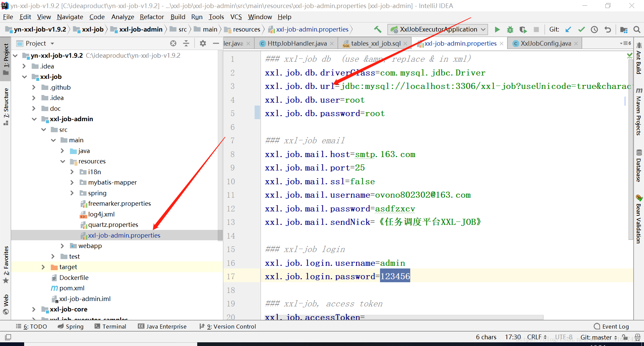Commit changes with Git checkmark icon

pyautogui.click(x=581, y=30)
